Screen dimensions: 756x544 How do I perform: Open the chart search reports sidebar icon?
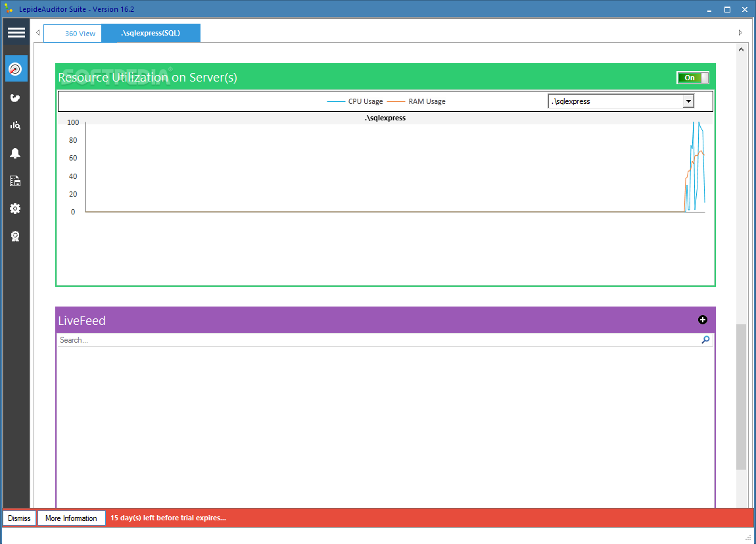click(x=15, y=126)
